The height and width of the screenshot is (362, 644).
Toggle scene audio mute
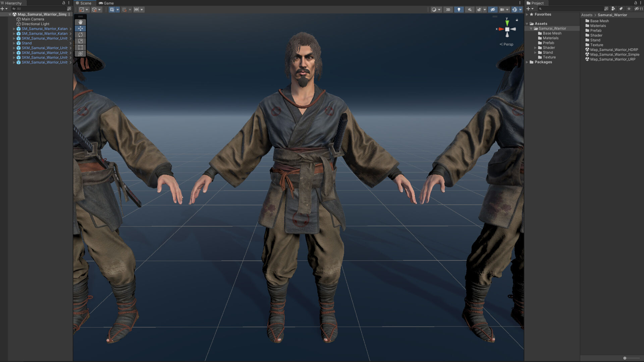coord(470,10)
